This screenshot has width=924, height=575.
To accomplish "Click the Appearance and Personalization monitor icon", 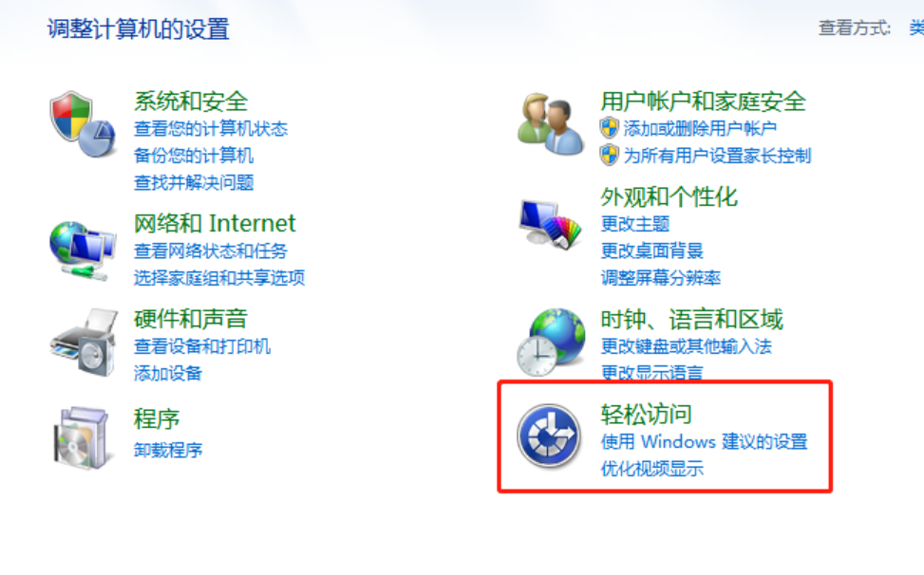I will [550, 224].
